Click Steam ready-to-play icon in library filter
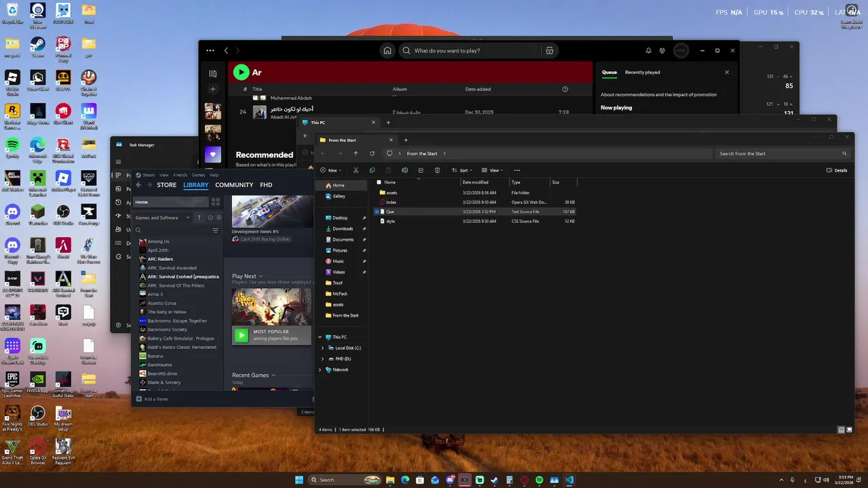The width and height of the screenshot is (868, 488). 218,218
